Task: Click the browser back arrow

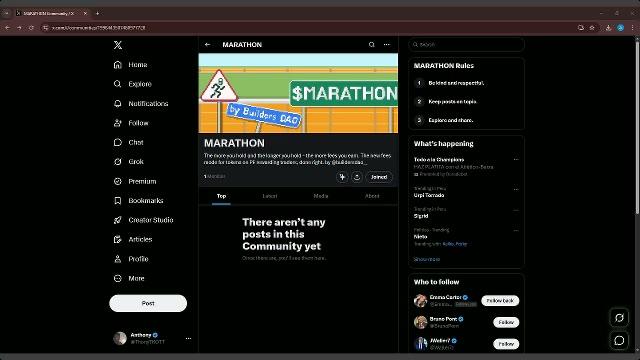Action: coord(7,28)
